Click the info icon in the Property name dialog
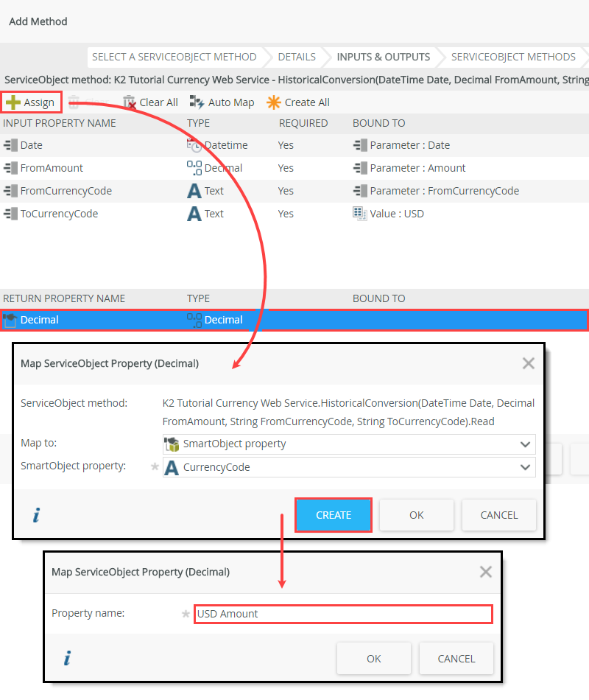This screenshot has height=700, width=589. 67,658
